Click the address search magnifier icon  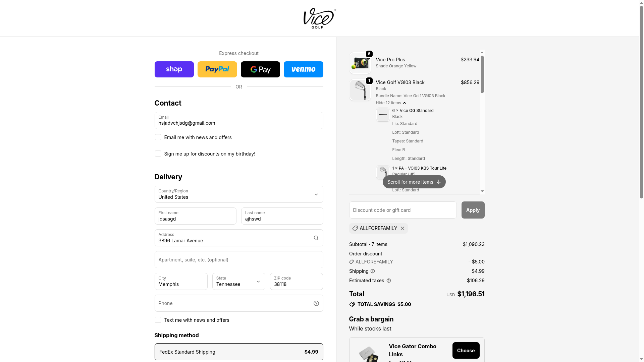[x=316, y=238]
